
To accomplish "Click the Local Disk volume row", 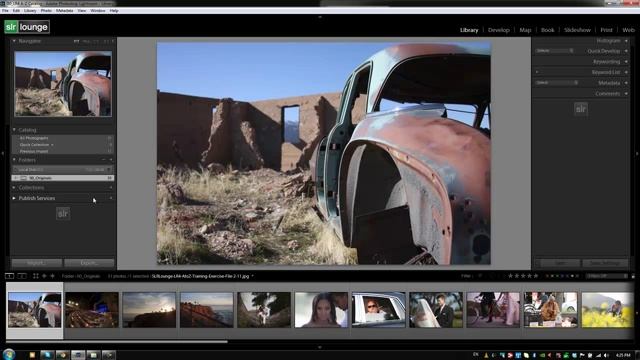I will coord(62,169).
